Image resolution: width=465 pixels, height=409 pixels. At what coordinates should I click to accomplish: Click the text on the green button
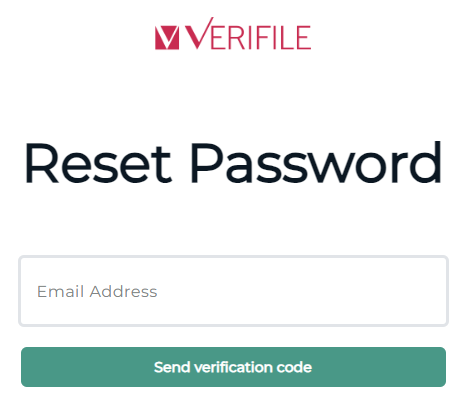233,367
